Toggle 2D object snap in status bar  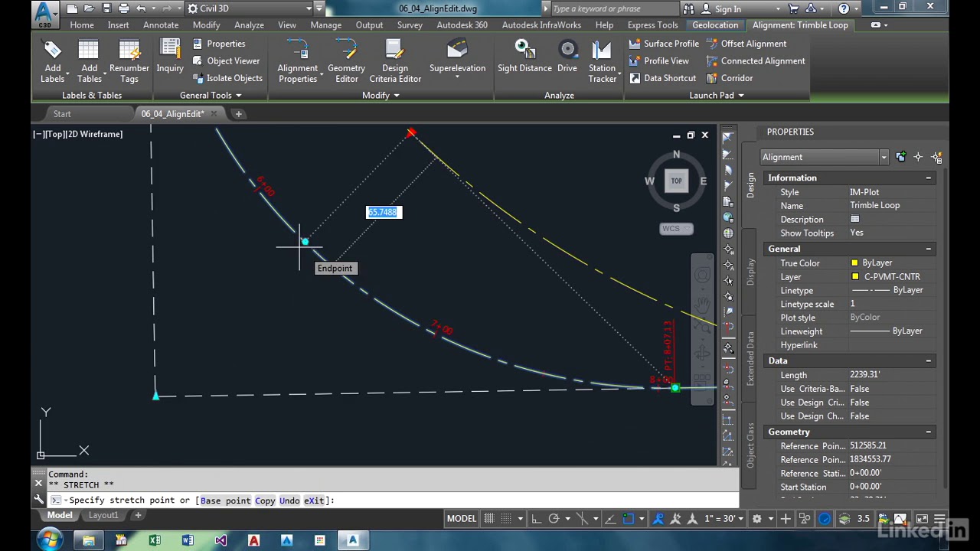pos(629,519)
